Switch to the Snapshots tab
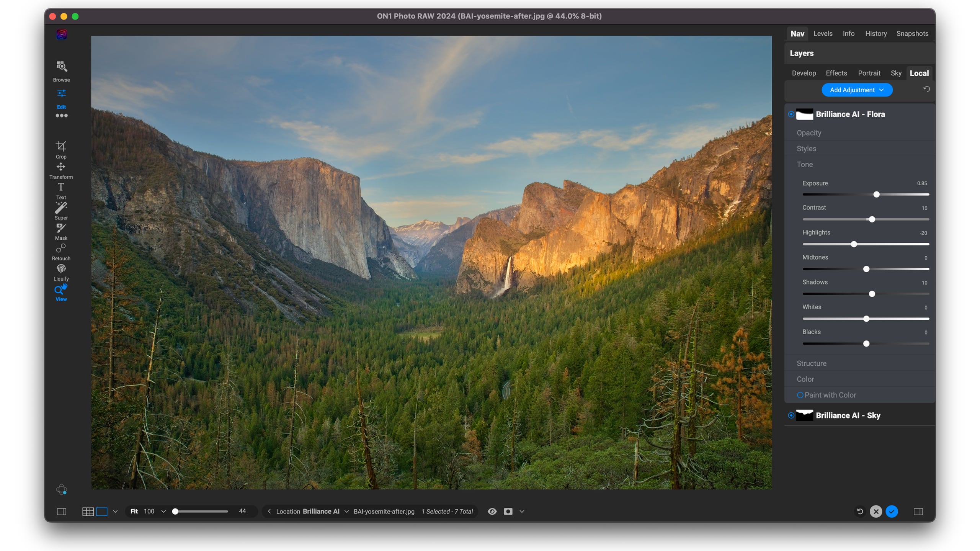This screenshot has height=551, width=980. pos(912,34)
